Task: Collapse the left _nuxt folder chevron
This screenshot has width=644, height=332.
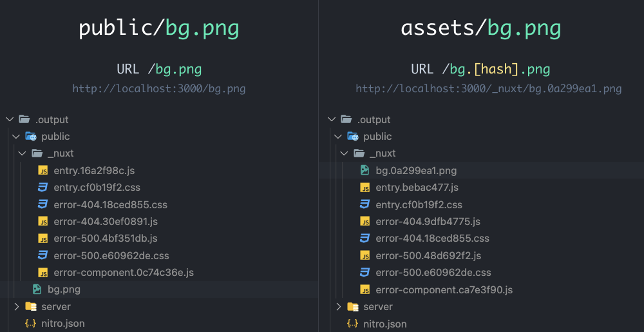Action: [22, 153]
